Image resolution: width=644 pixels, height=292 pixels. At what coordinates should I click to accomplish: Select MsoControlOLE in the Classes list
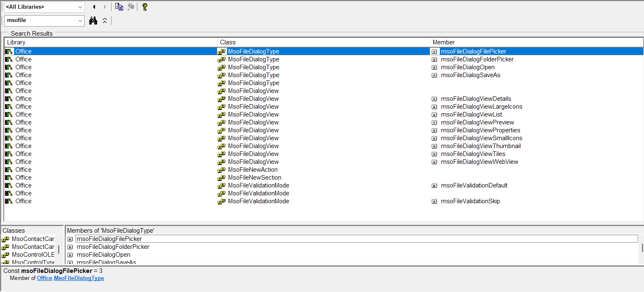pos(33,255)
